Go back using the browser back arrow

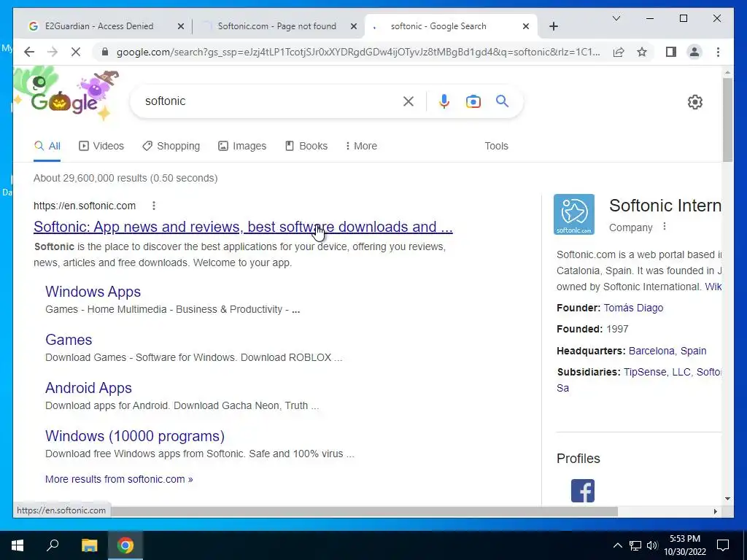coord(29,52)
